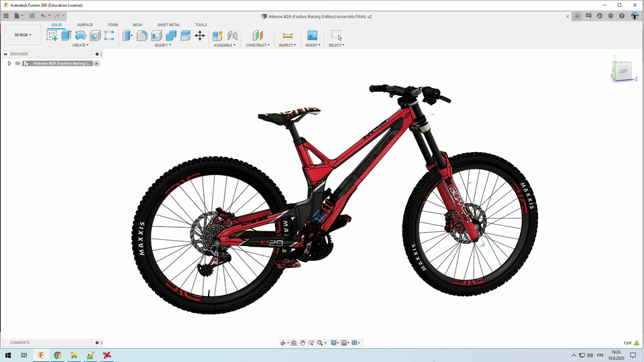Image resolution: width=644 pixels, height=362 pixels.
Task: Expand the Intense M29 root component
Action: [x=9, y=64]
